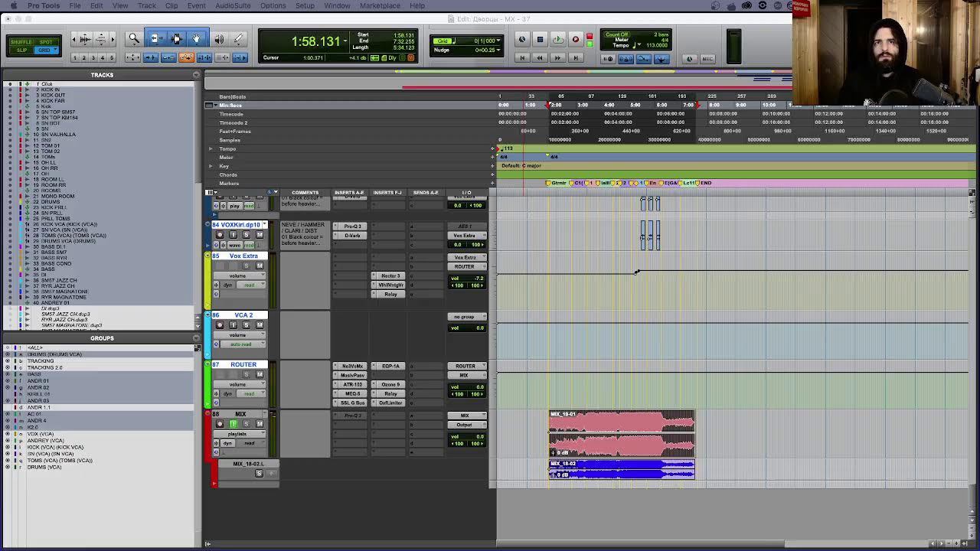Recall zoom preset 5
This screenshot has width=980, height=551.
(x=112, y=58)
